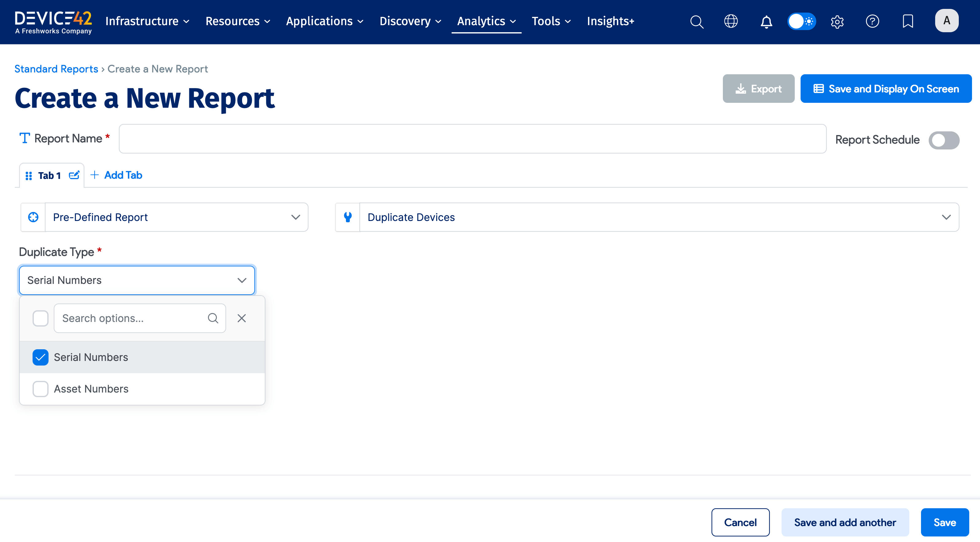Toggle the light/dark theme switch
This screenshot has width=980, height=542.
point(801,21)
